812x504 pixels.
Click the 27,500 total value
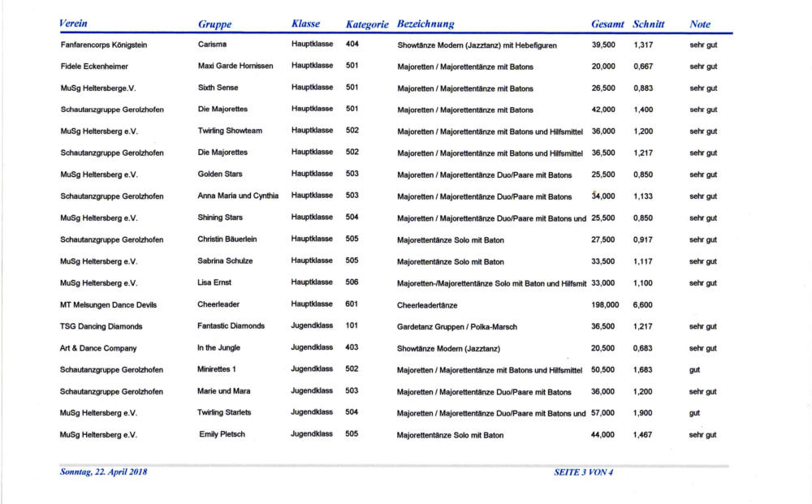click(603, 239)
